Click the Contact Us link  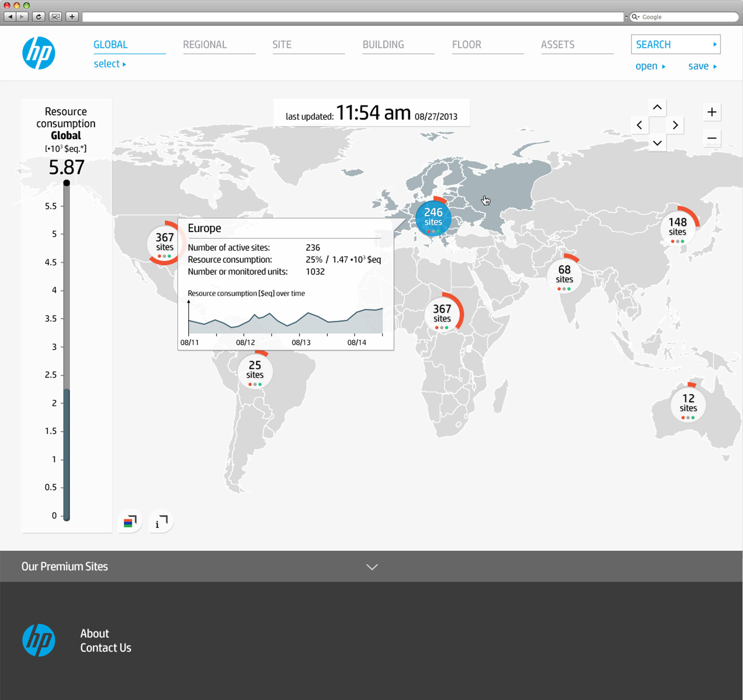106,648
